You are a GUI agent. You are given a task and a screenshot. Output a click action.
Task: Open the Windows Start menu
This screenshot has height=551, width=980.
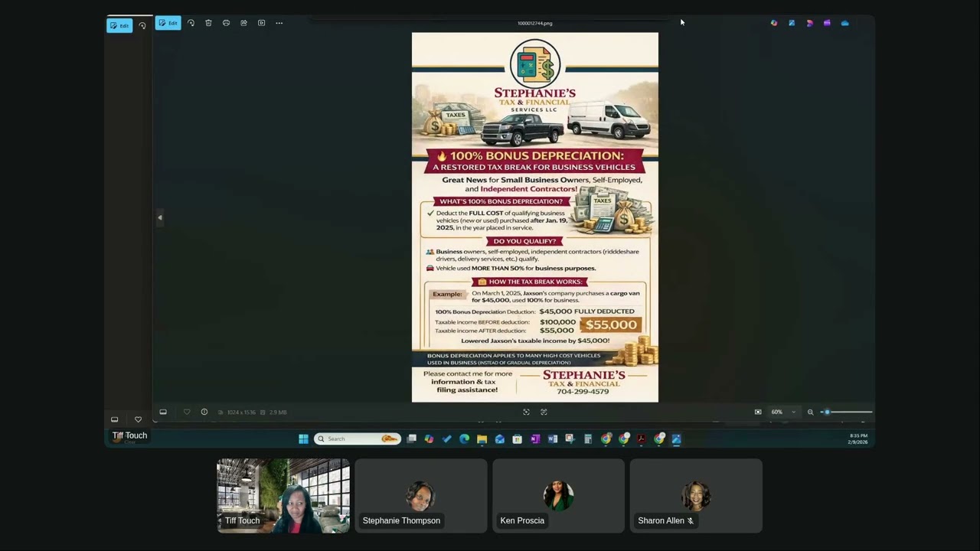coord(303,439)
